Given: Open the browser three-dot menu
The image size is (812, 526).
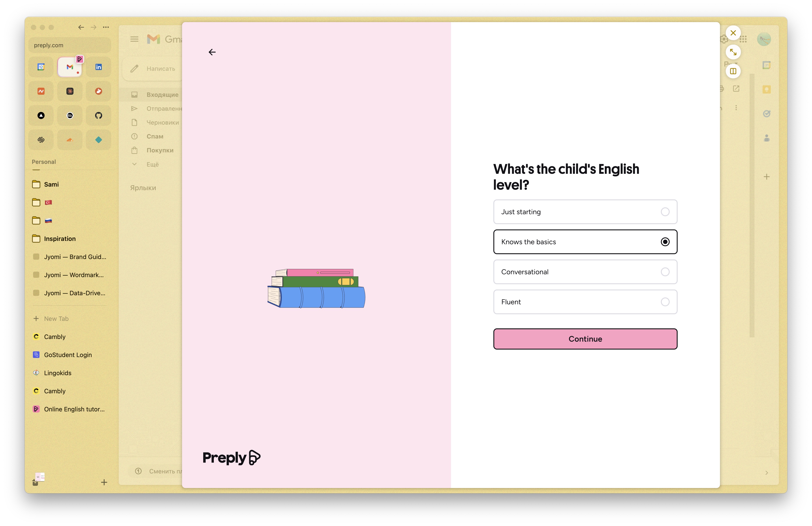Looking at the screenshot, I should [106, 27].
